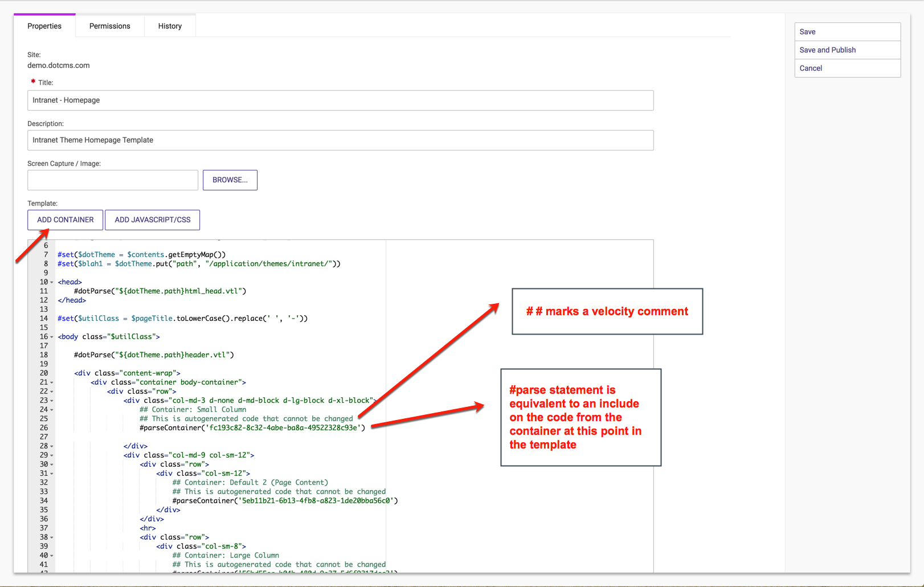Fold the row div at line 22
The width and height of the screenshot is (924, 587).
tap(52, 392)
